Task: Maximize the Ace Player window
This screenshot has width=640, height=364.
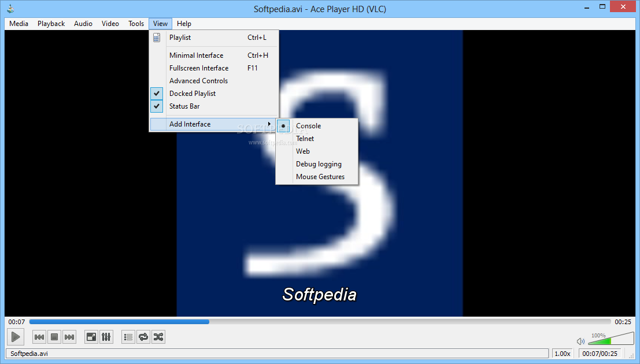Action: click(x=602, y=7)
